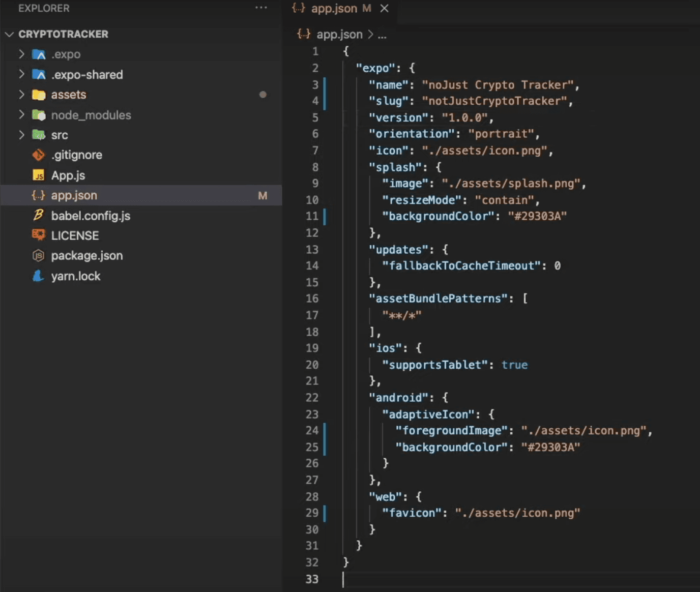Click line number 14 in the gutter
The image size is (700, 592).
pyautogui.click(x=312, y=265)
